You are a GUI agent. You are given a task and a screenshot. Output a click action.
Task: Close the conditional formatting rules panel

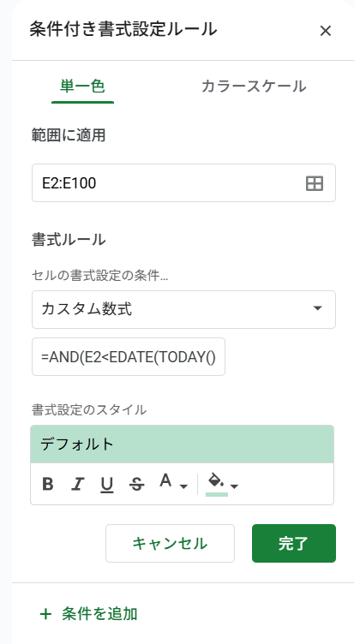coord(325,31)
